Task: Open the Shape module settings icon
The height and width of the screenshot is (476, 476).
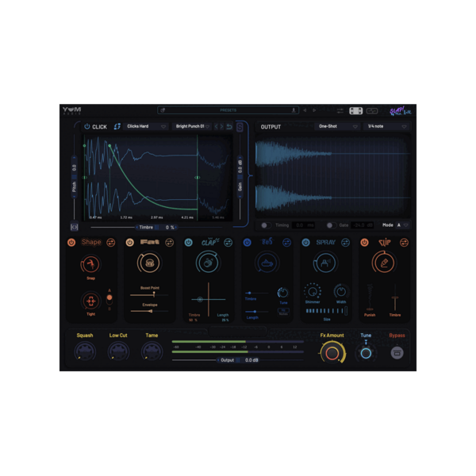Action: pos(111,242)
